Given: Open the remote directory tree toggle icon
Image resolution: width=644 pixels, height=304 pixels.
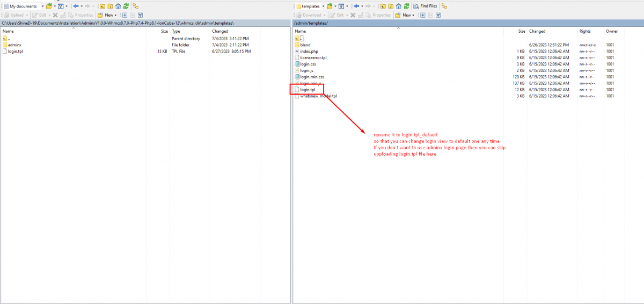Looking at the screenshot, I should [x=444, y=6].
